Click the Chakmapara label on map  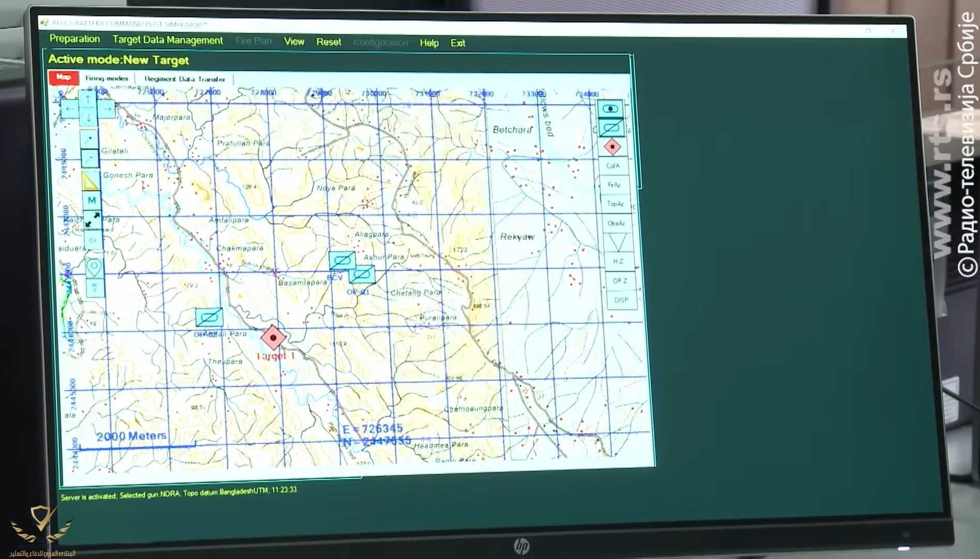click(x=240, y=248)
